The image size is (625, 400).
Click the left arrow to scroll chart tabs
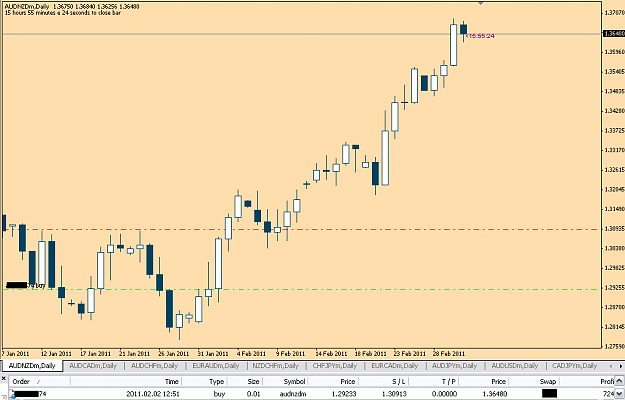click(x=610, y=366)
